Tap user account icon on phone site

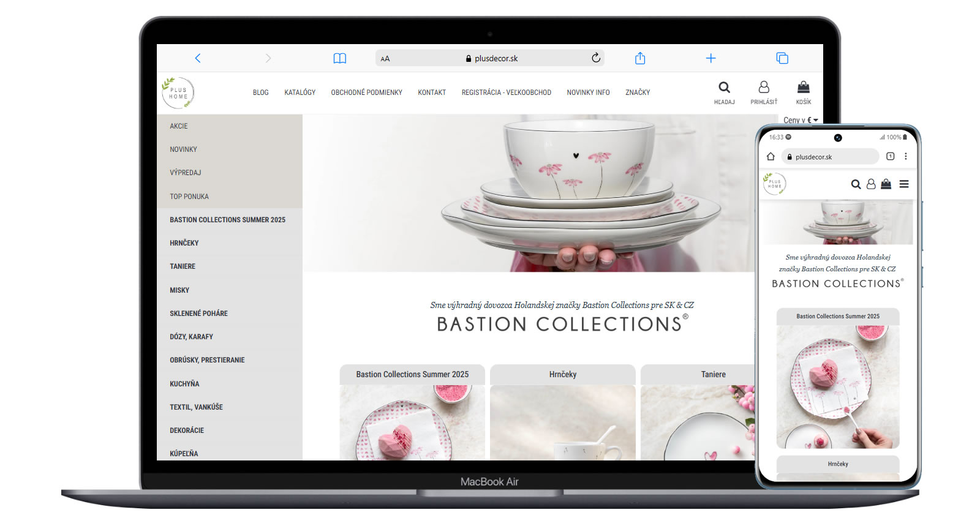[871, 184]
